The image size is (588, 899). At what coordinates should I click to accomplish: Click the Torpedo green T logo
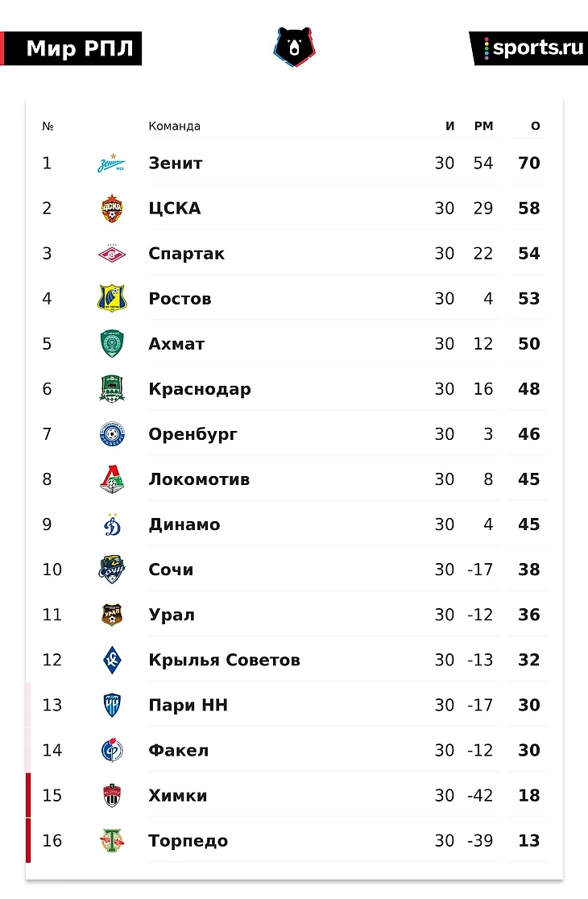pyautogui.click(x=111, y=841)
